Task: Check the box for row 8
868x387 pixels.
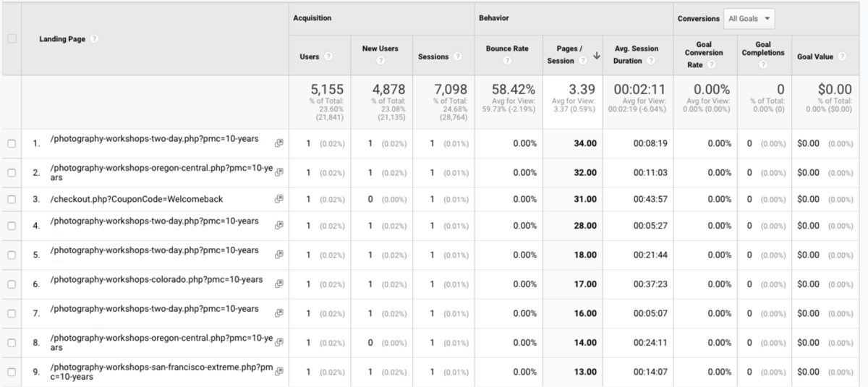Action: coord(12,343)
